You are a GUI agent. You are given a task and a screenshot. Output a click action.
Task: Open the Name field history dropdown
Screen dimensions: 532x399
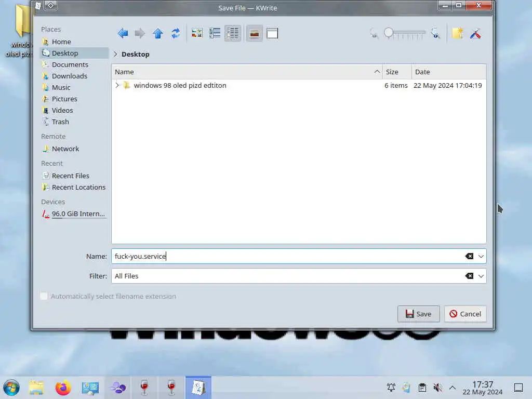(x=481, y=256)
